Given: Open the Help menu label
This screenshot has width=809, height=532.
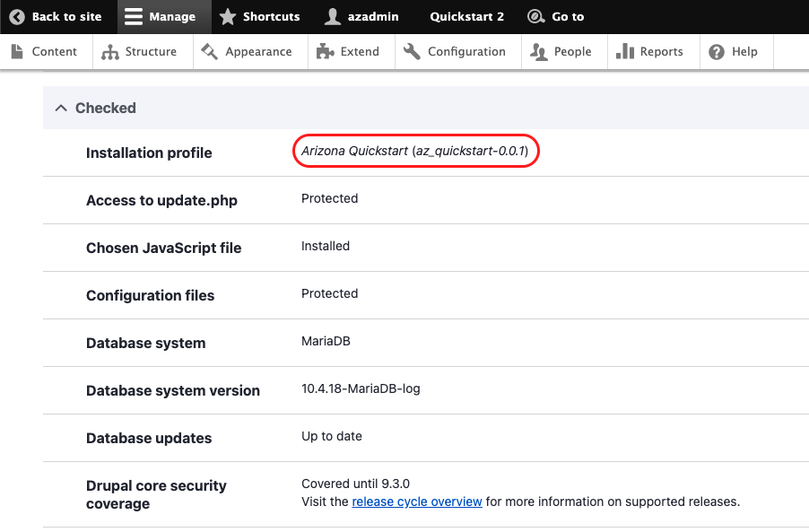Looking at the screenshot, I should 744,52.
